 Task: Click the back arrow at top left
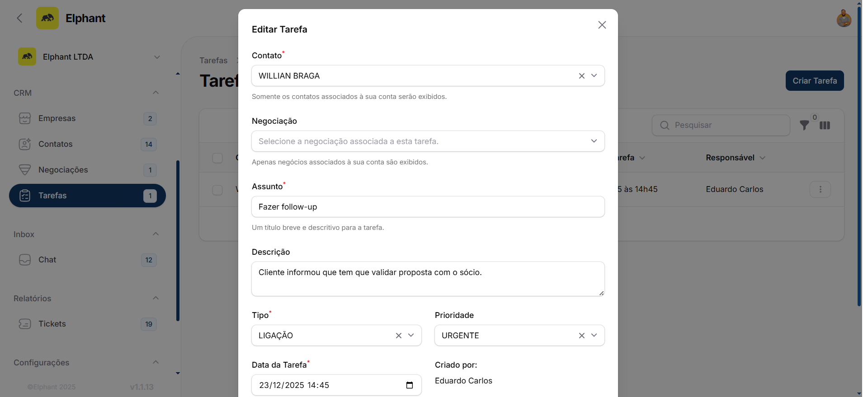pyautogui.click(x=19, y=18)
